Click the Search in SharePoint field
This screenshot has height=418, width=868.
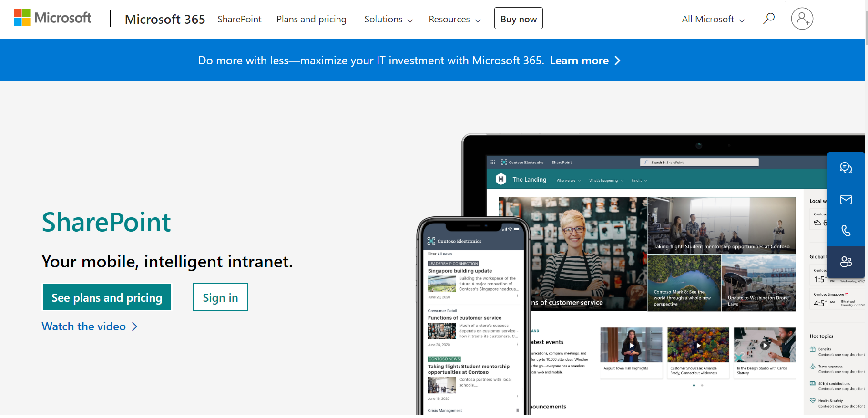(x=699, y=163)
